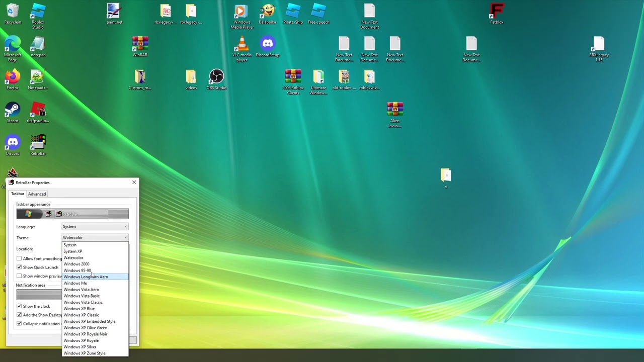This screenshot has width=644, height=362.
Task: Select Windows Vista Classic theme
Action: [95, 302]
